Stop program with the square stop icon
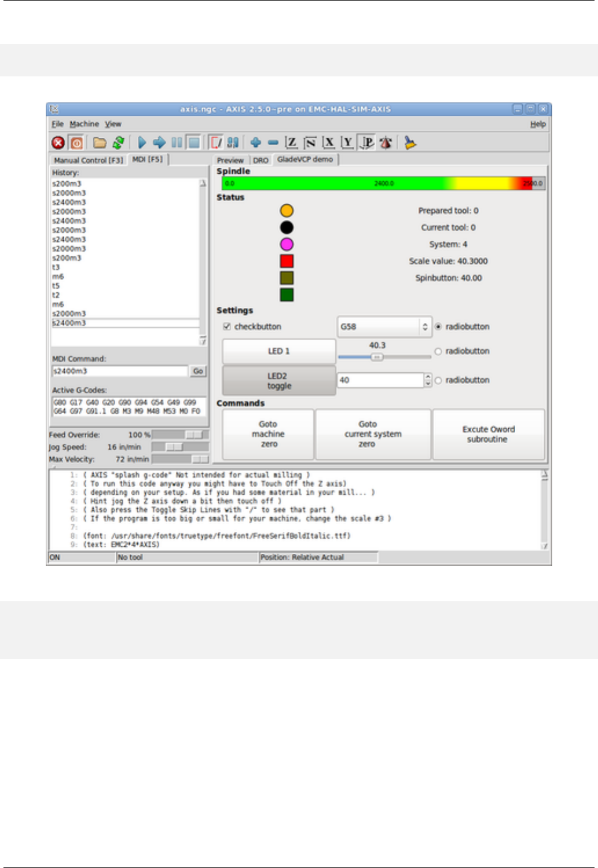 (x=195, y=142)
